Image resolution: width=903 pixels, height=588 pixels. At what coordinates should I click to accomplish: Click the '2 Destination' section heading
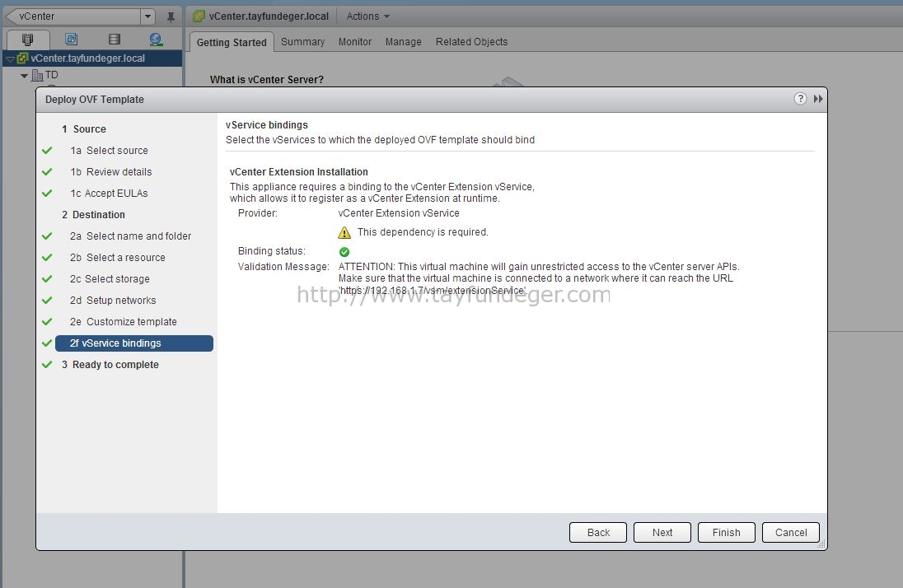(x=93, y=215)
